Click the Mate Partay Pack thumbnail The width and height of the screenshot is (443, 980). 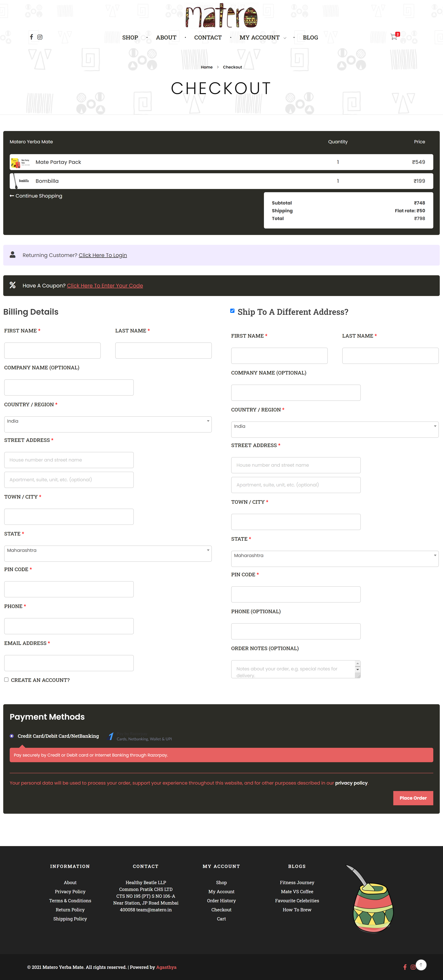click(x=20, y=162)
